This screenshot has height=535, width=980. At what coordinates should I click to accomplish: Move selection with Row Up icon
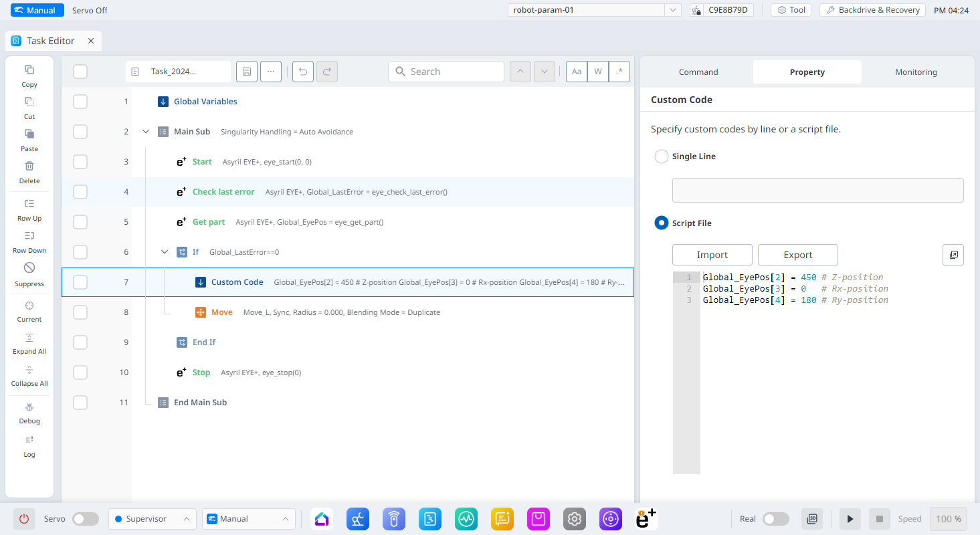29,203
